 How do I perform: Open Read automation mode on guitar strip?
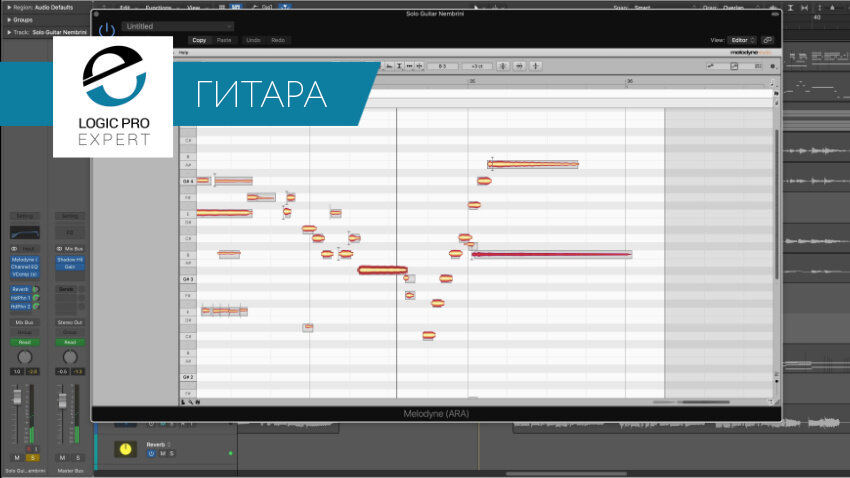pos(25,342)
